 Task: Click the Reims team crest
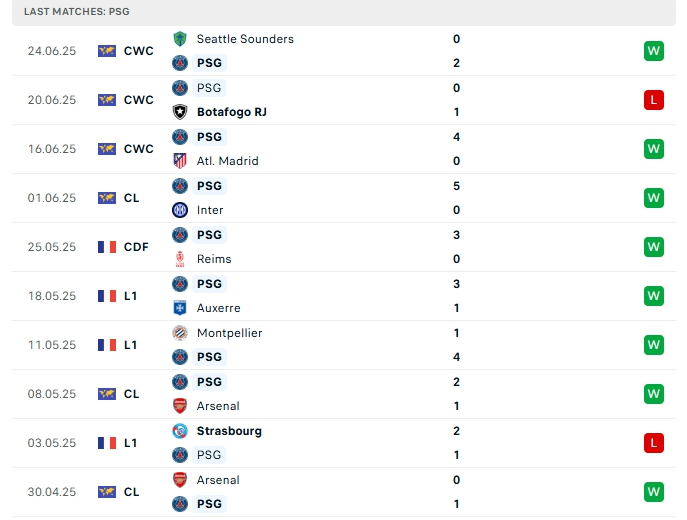180,259
